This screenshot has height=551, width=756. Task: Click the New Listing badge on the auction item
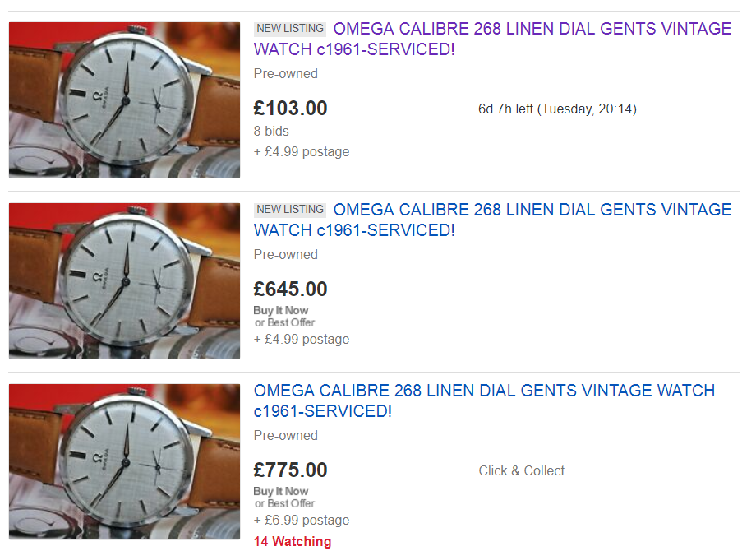point(290,29)
